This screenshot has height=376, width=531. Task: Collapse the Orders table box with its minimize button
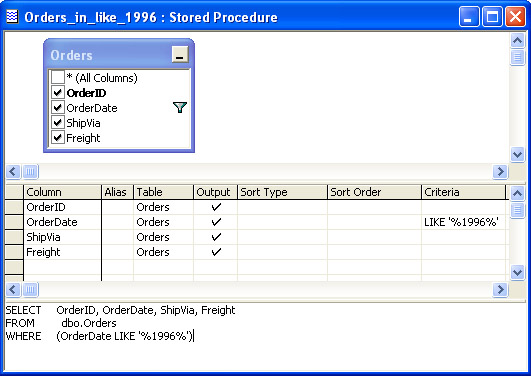click(180, 54)
